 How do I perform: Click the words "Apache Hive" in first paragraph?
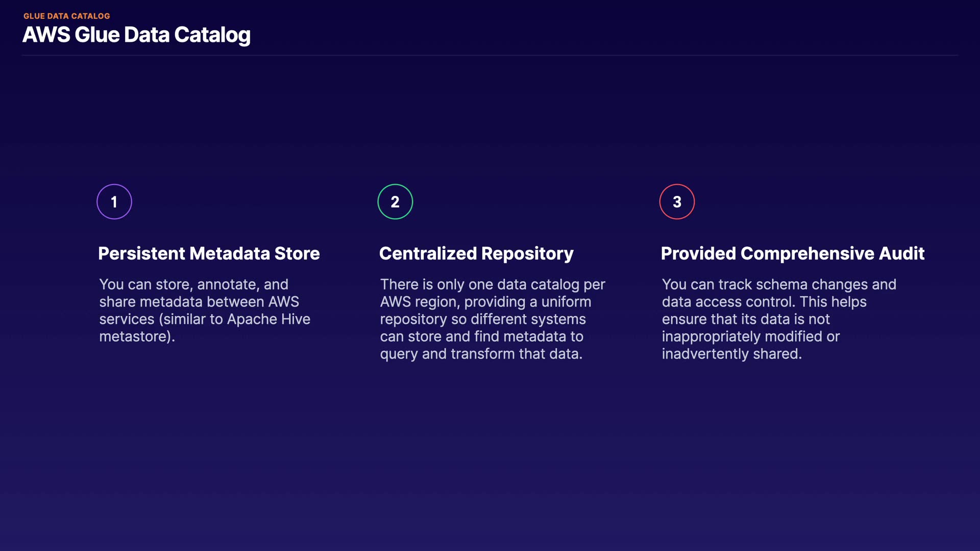tap(268, 319)
